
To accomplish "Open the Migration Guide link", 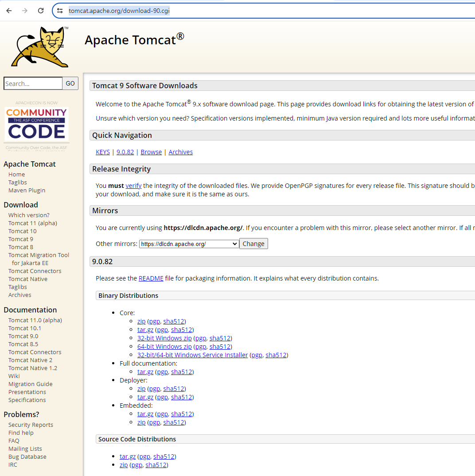I will click(30, 384).
